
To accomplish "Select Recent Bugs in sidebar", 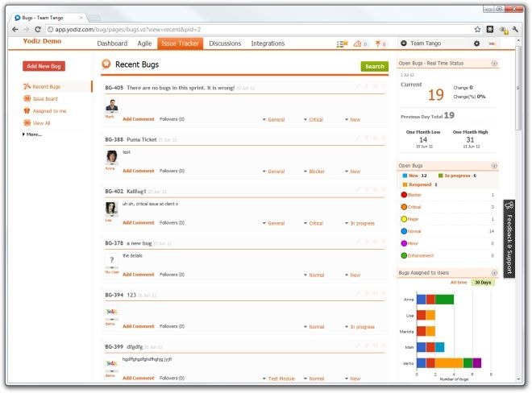I will [x=46, y=86].
